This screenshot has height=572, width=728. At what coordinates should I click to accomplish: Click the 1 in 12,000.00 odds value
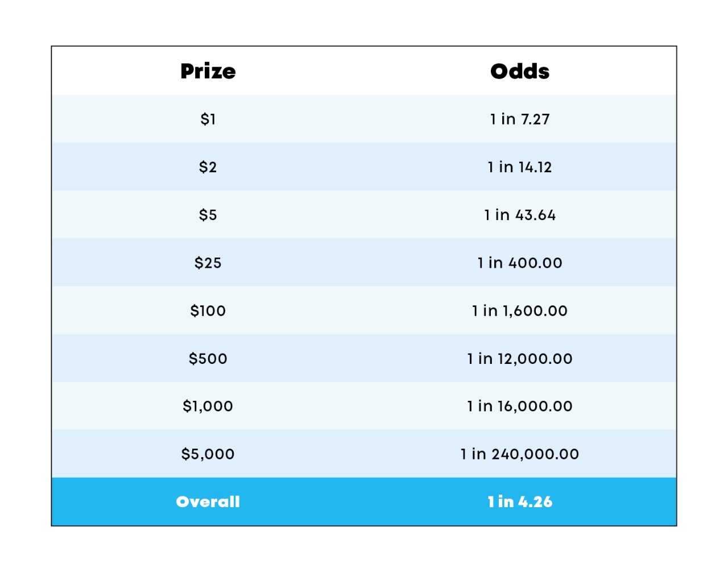point(520,358)
